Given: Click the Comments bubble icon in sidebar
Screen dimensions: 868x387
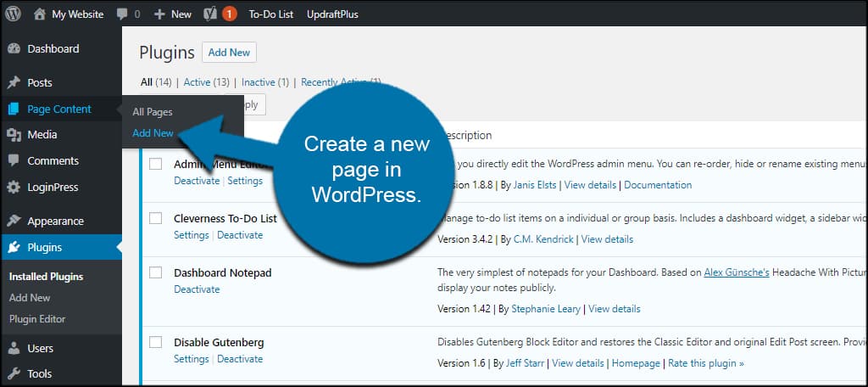Looking at the screenshot, I should coord(14,160).
